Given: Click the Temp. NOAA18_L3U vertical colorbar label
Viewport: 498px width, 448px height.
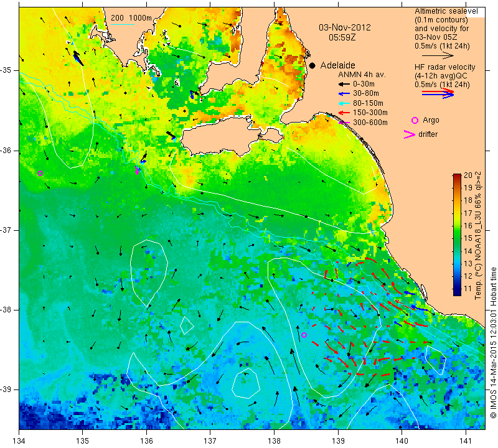Looking at the screenshot, I should point(477,235).
